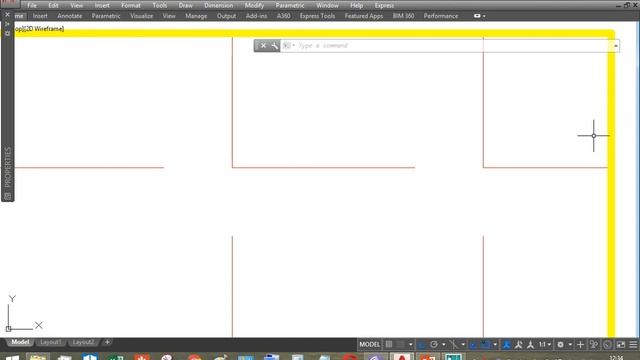Image resolution: width=640 pixels, height=360 pixels.
Task: Open the Tools menu
Action: pyautogui.click(x=159, y=5)
